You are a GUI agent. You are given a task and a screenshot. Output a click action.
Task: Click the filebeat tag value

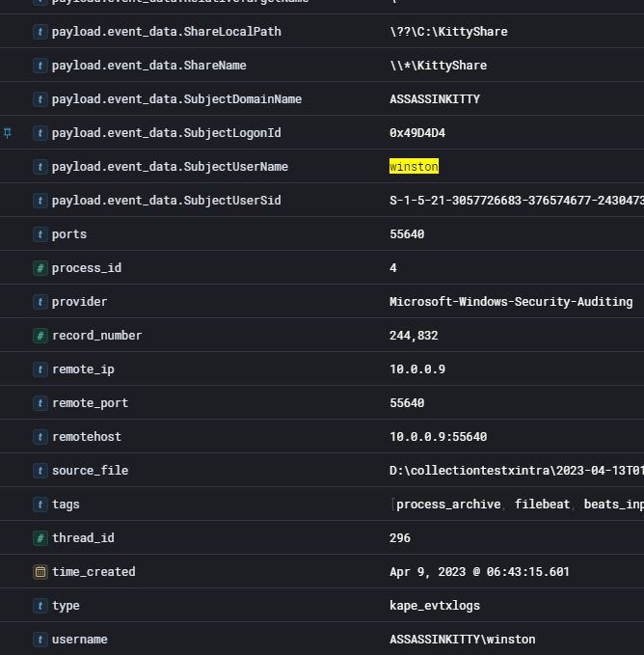[x=541, y=505]
